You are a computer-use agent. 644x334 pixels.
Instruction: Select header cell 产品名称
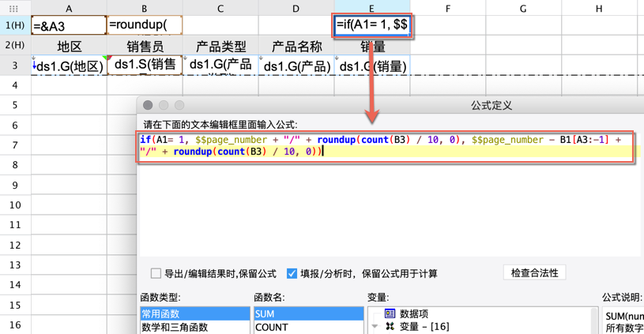[x=296, y=46]
